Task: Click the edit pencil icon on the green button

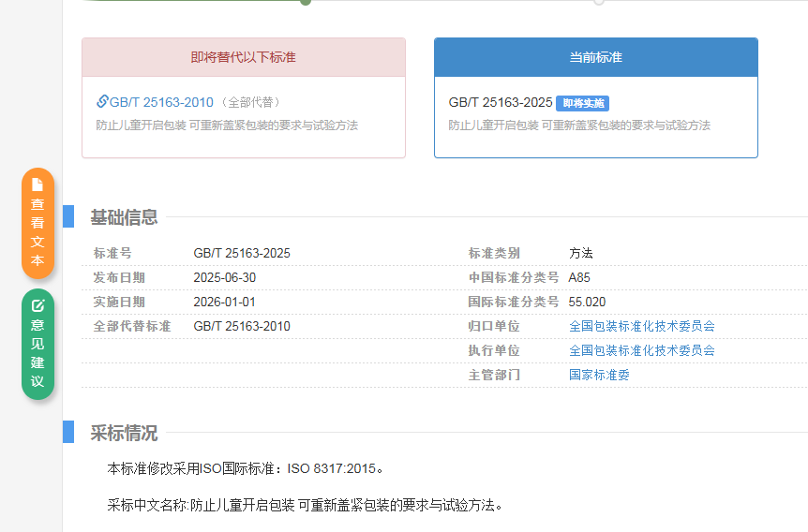Action: coord(37,305)
